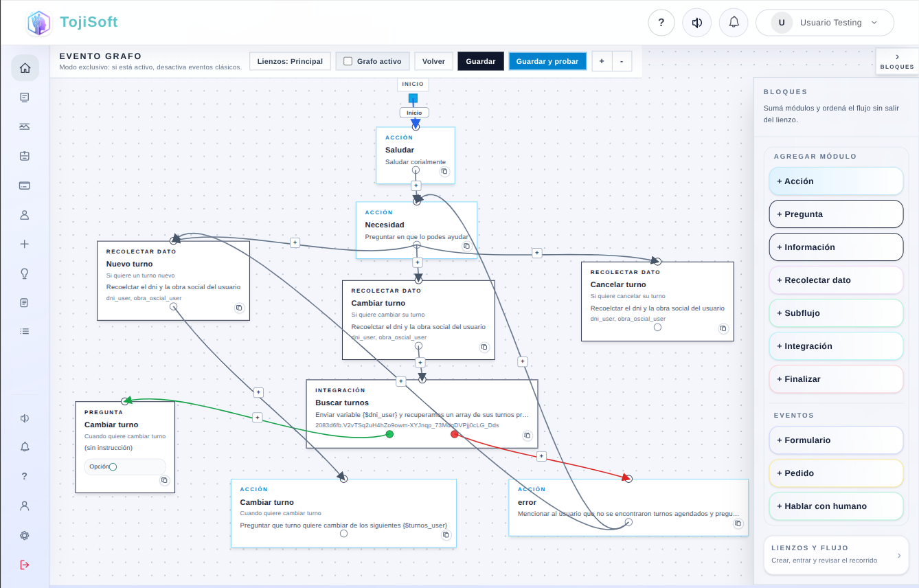
Task: Click green success output of Buscar turnos
Action: (389, 434)
